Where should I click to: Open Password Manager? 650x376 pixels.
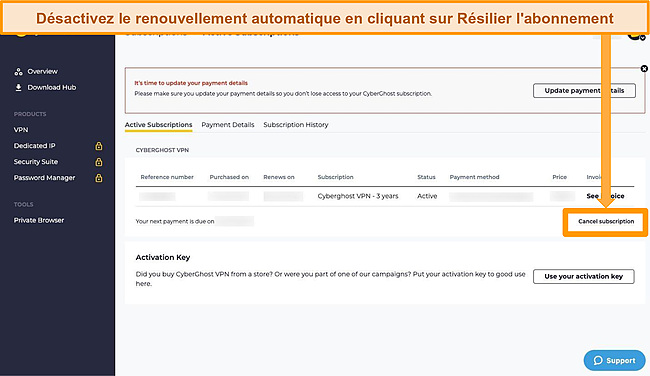44,178
